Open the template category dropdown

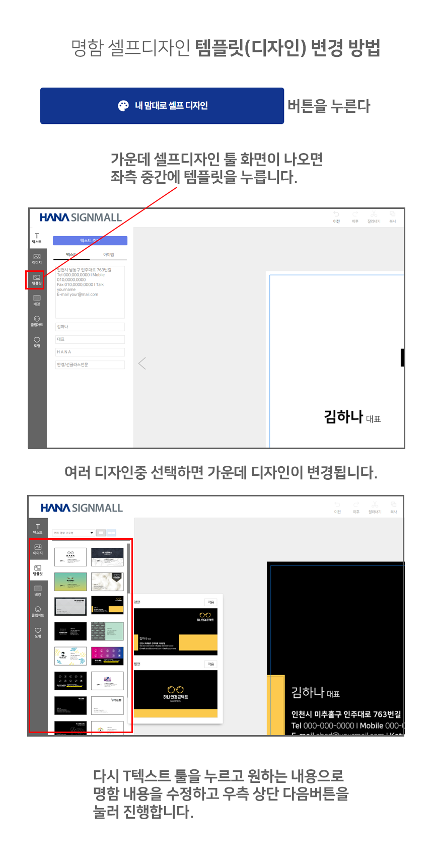pyautogui.click(x=74, y=533)
